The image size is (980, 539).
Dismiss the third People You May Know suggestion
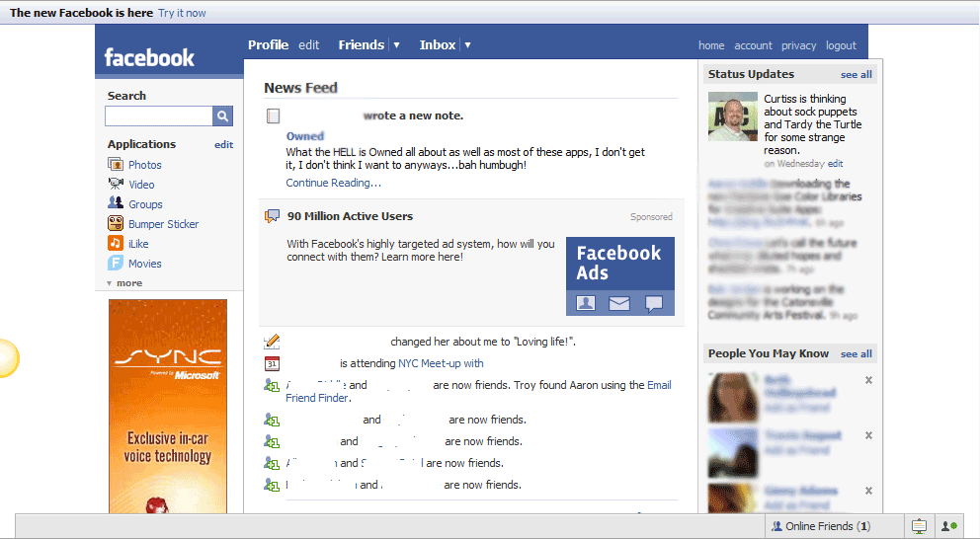click(868, 491)
